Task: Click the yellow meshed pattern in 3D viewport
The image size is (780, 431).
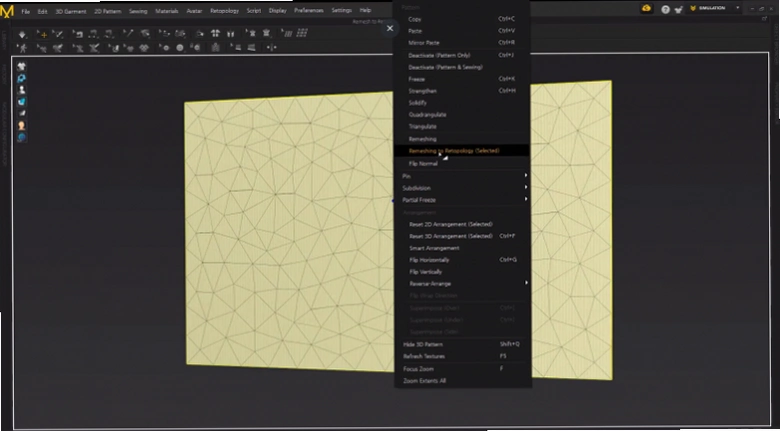Action: (x=289, y=231)
